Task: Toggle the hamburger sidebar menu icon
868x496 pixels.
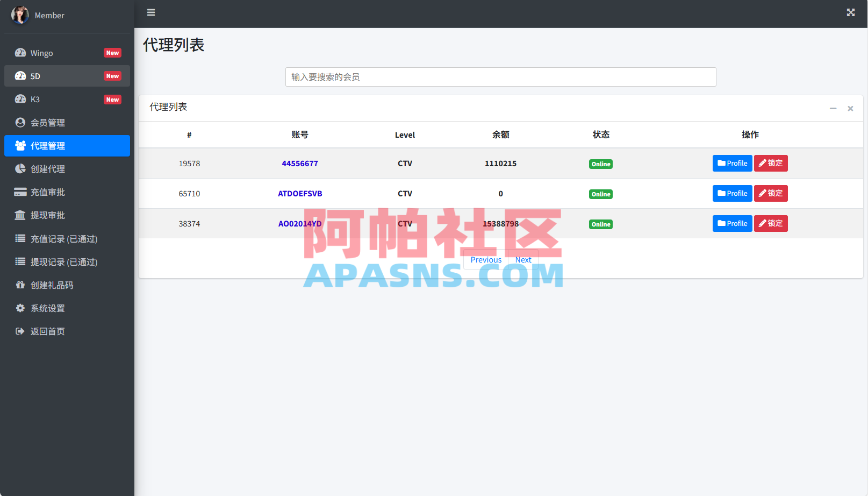Action: tap(151, 12)
